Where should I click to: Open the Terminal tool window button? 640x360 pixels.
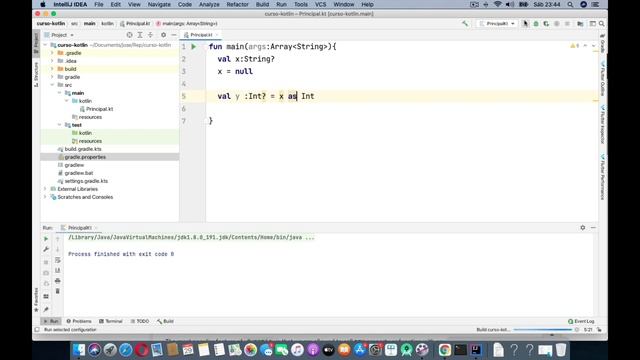[111, 321]
